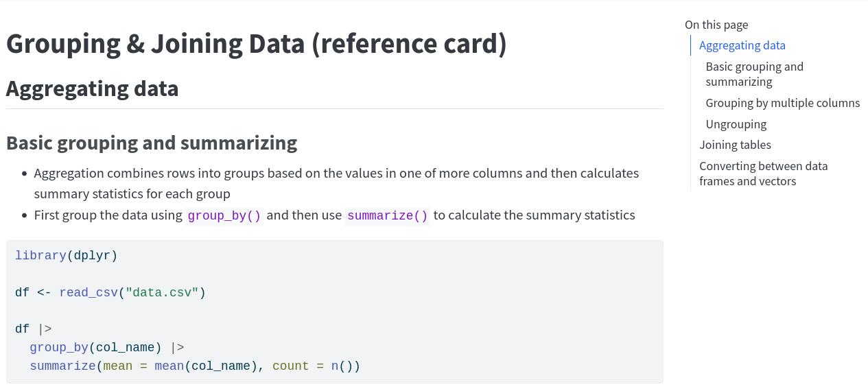Click the inline summarize() code in bullet
This screenshot has width=868, height=389.
click(x=387, y=215)
